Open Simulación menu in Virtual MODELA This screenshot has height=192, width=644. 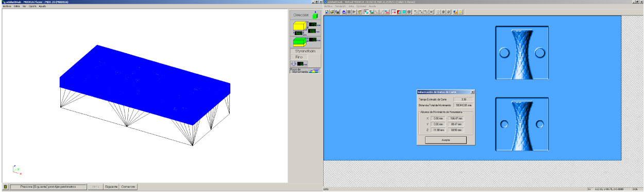tap(341, 6)
